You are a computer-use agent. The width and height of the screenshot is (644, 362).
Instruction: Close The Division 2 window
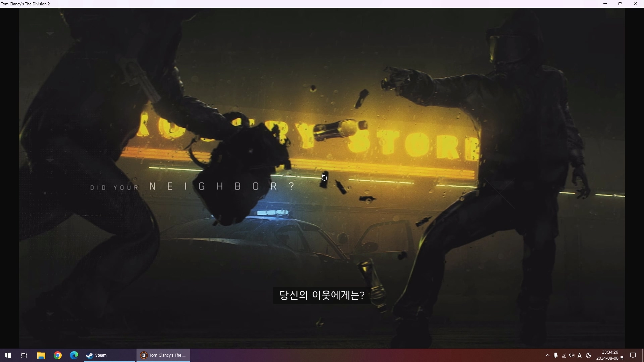coord(636,4)
